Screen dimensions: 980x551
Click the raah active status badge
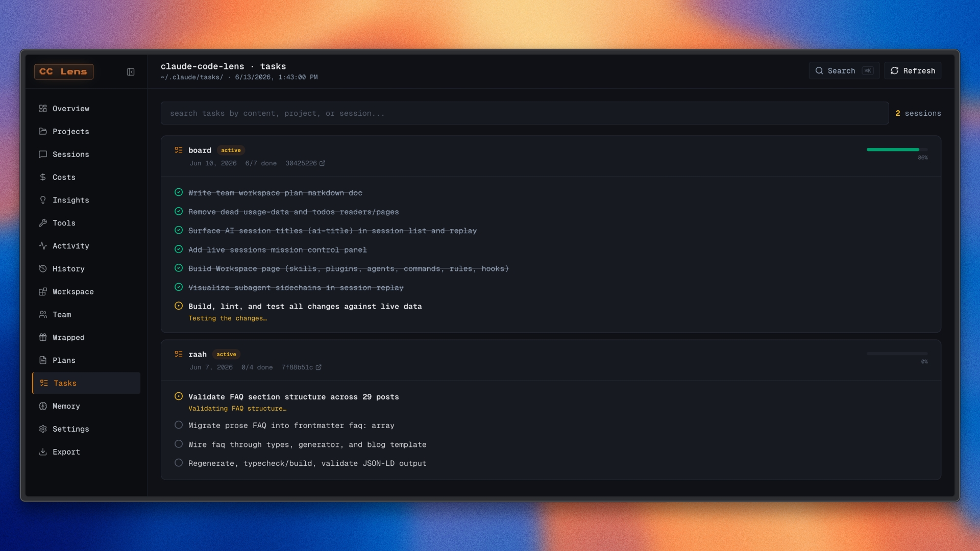pyautogui.click(x=226, y=355)
